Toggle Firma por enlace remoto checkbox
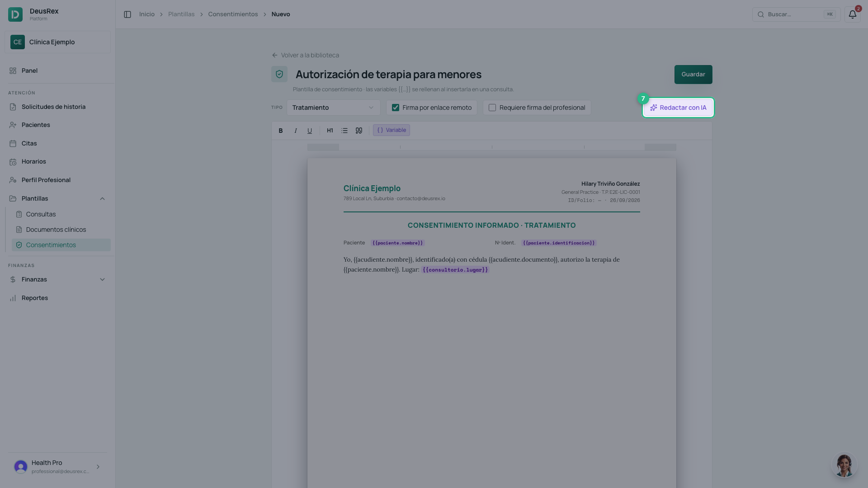 (x=396, y=108)
